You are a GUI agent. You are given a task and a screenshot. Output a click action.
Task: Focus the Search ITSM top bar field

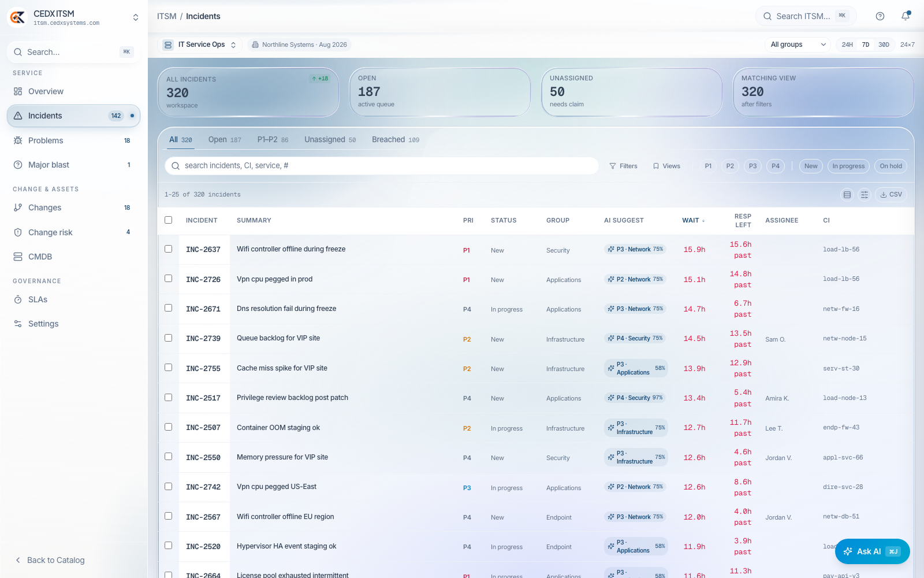coord(806,16)
